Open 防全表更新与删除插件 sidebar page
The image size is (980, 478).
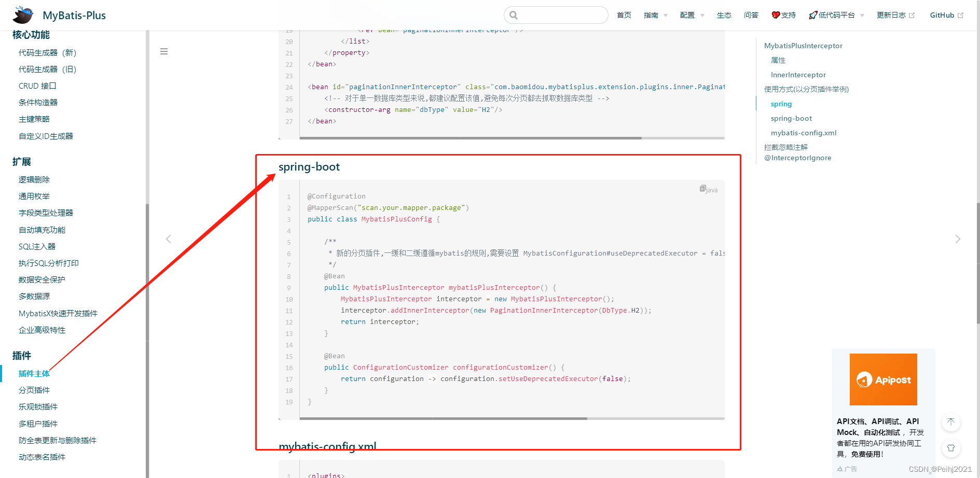coord(58,441)
